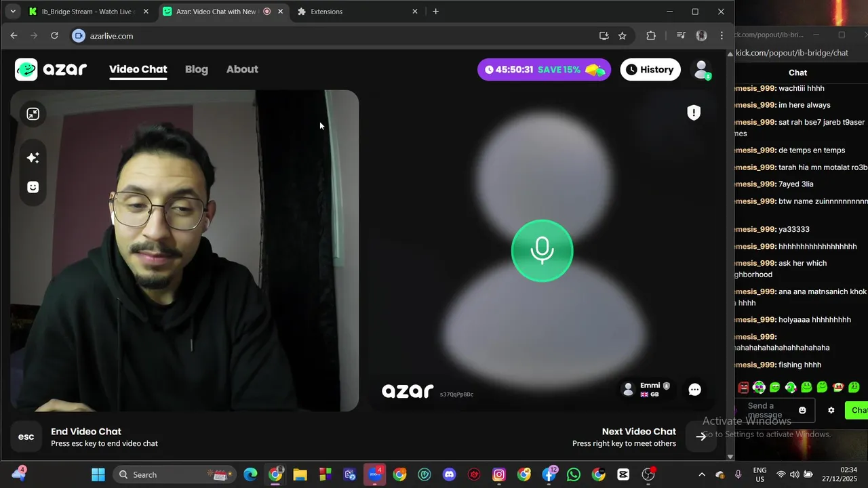Open File Explorer from taskbar

(300, 474)
